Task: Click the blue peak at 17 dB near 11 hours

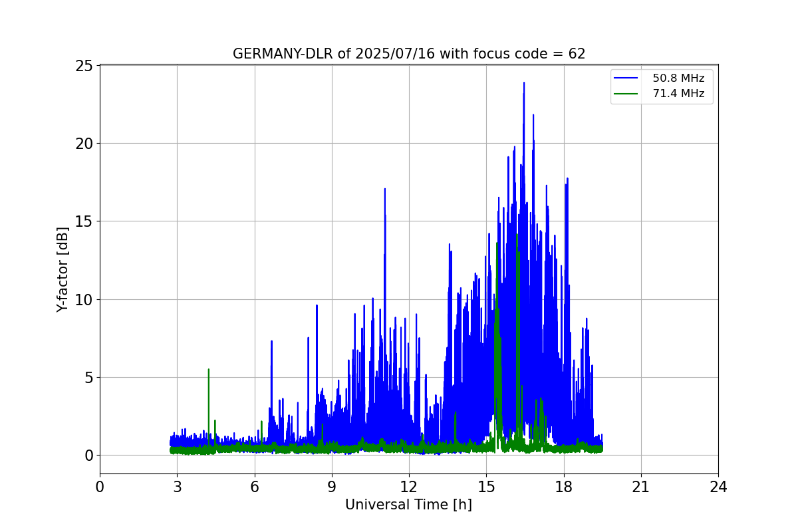Action: (x=384, y=190)
